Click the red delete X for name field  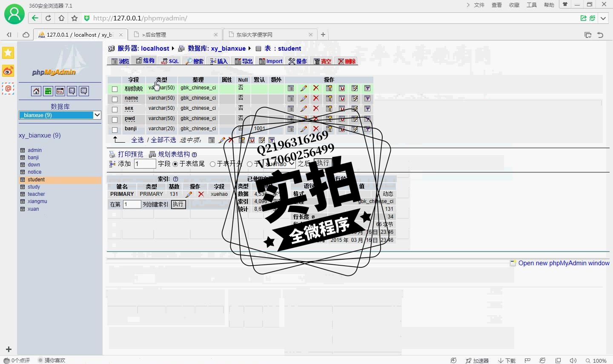(x=316, y=98)
